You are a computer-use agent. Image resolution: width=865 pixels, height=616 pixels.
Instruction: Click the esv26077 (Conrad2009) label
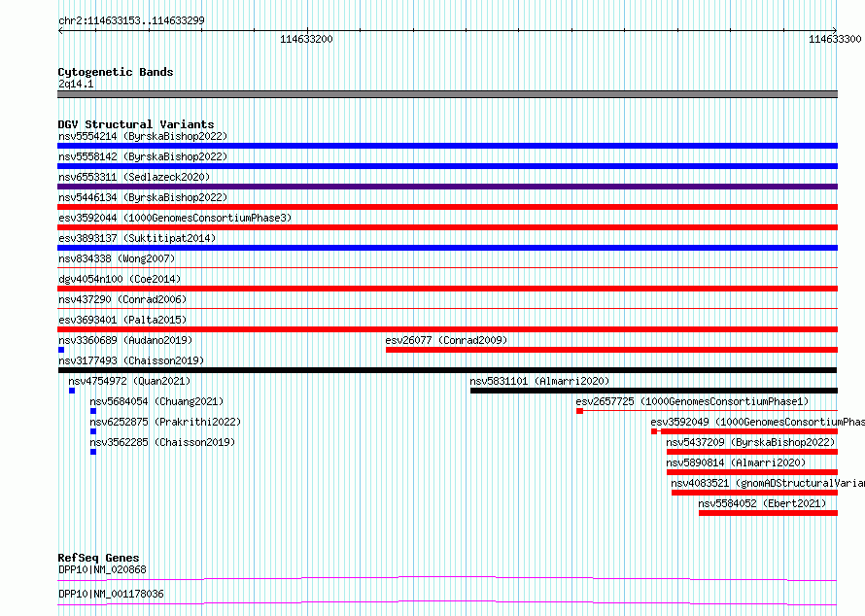(446, 340)
